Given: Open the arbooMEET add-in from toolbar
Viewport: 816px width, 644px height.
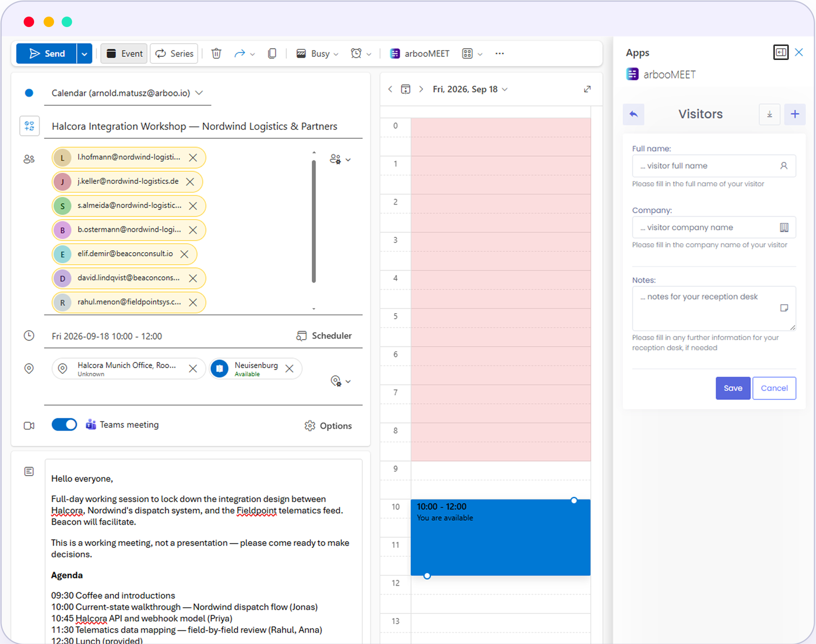Looking at the screenshot, I should [x=419, y=53].
